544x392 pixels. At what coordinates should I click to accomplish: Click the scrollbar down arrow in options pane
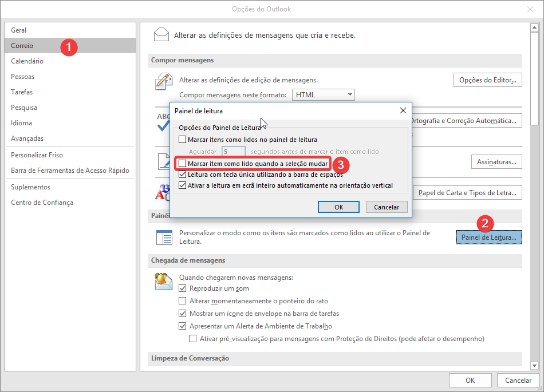point(534,365)
